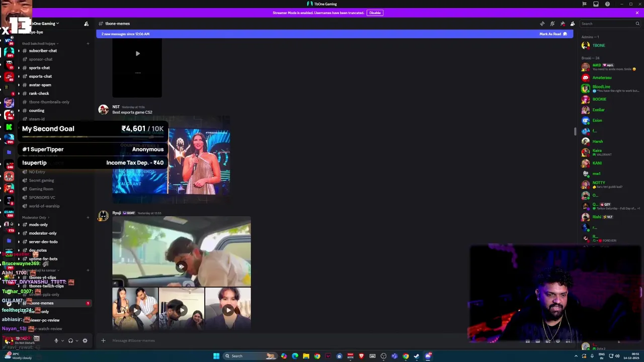Viewport: 644px width, 362px height.
Task: Click the plus attach button in message bar
Action: coord(103,341)
